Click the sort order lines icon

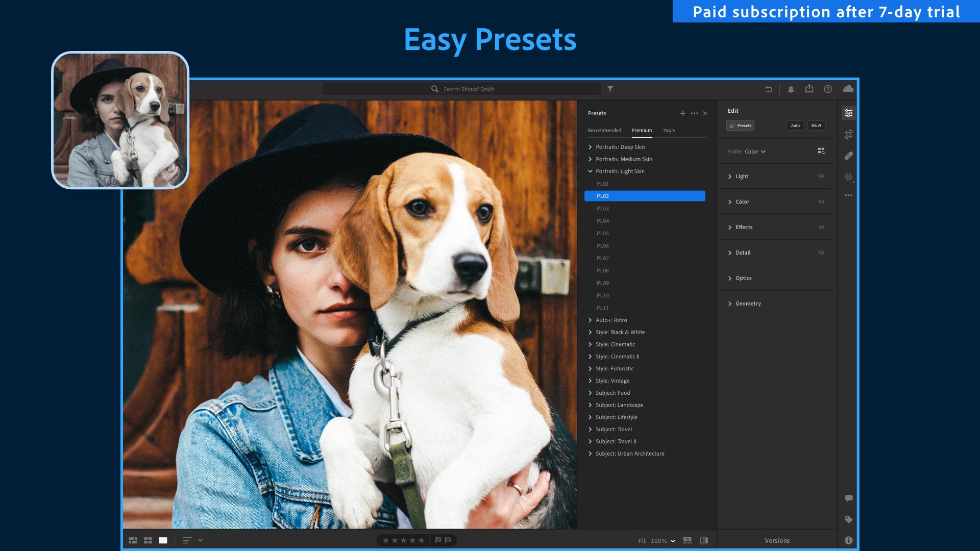click(x=187, y=540)
